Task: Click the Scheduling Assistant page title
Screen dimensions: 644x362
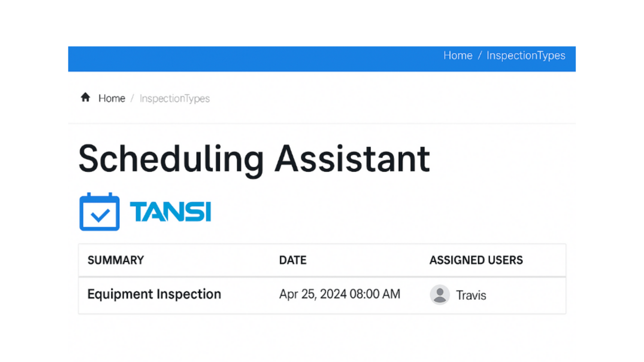Action: coord(254,158)
